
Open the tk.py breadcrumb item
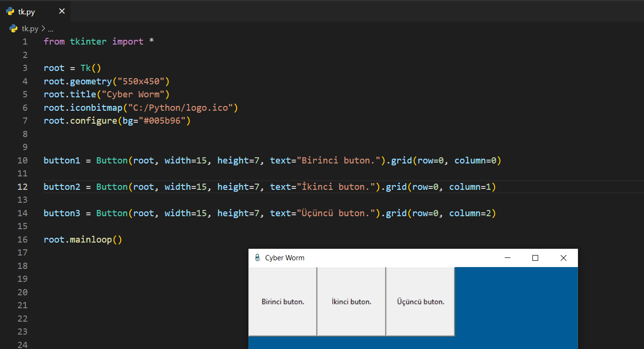[x=30, y=29]
